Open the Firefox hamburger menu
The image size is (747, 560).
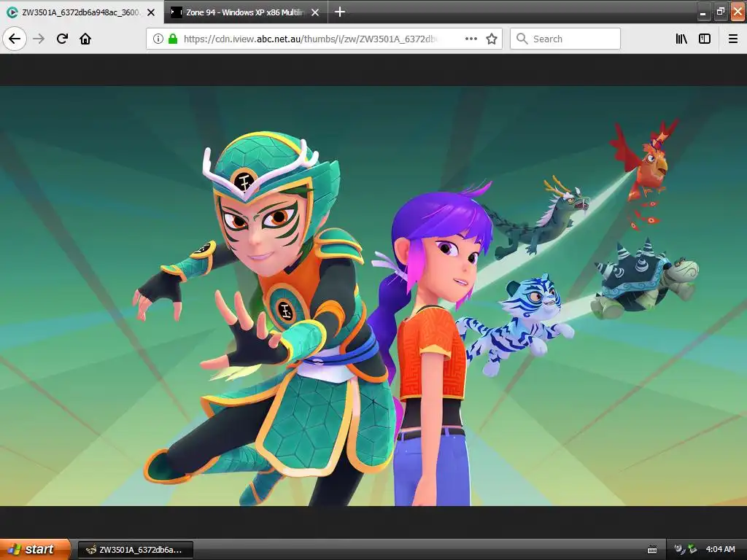pyautogui.click(x=733, y=39)
